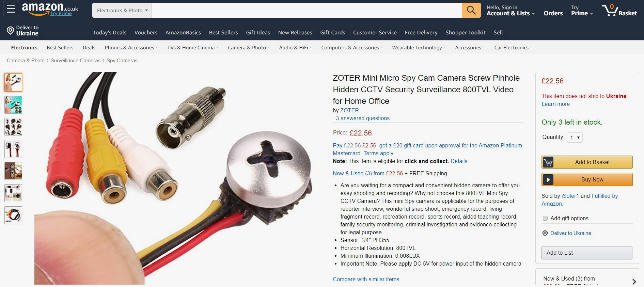Click the Deliver to Ukraine location pin
Screen dimensions: 644x287
(11, 31)
